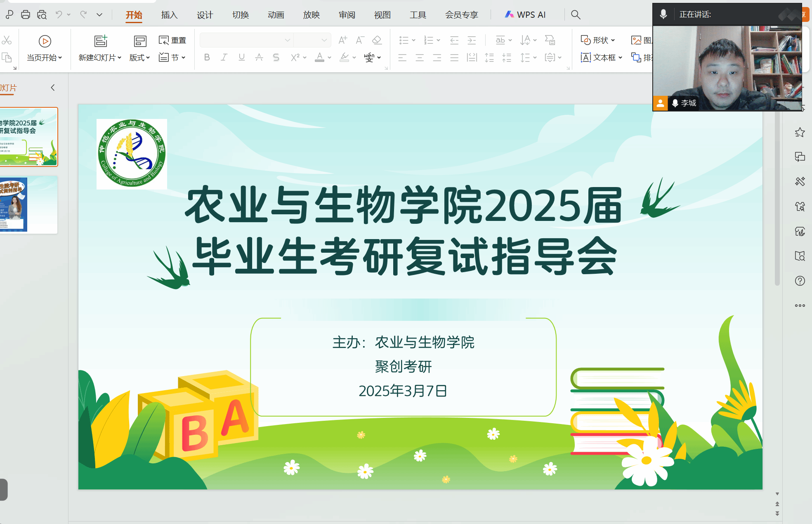The height and width of the screenshot is (524, 812).
Task: Open the font name combo box
Action: point(246,40)
